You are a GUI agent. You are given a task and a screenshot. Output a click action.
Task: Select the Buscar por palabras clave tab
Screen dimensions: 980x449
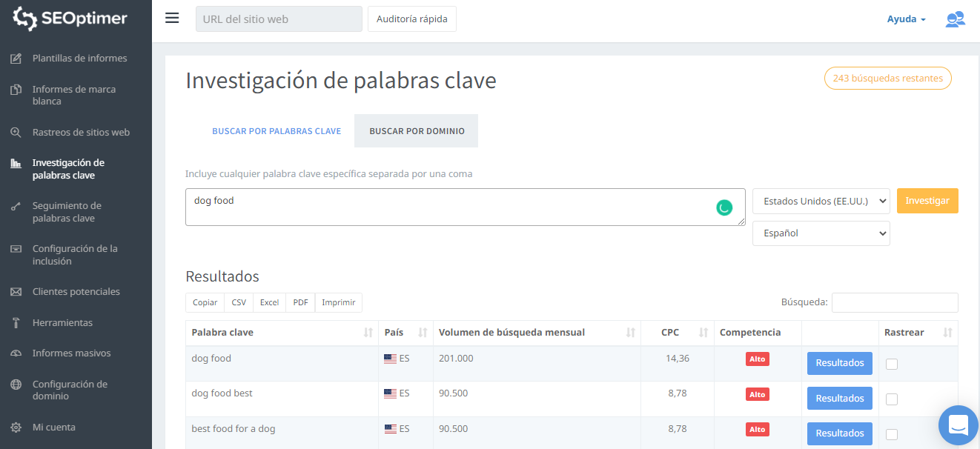click(x=277, y=131)
